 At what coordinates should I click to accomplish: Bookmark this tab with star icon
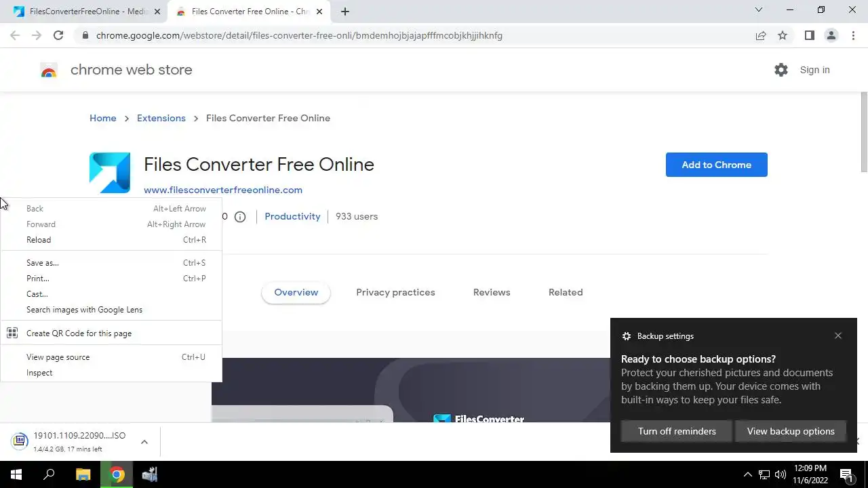point(783,35)
